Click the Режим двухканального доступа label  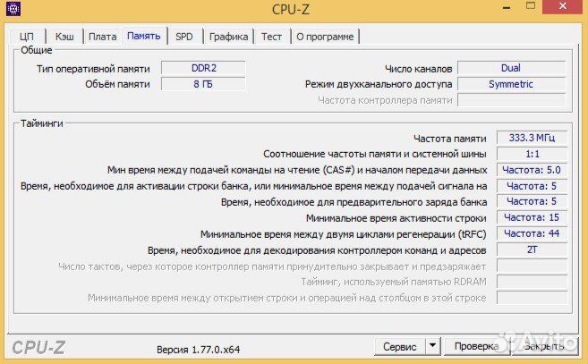379,84
